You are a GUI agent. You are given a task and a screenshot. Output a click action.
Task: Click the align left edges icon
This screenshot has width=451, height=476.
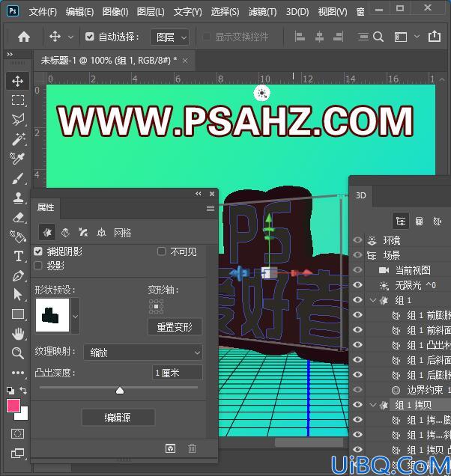[x=300, y=37]
